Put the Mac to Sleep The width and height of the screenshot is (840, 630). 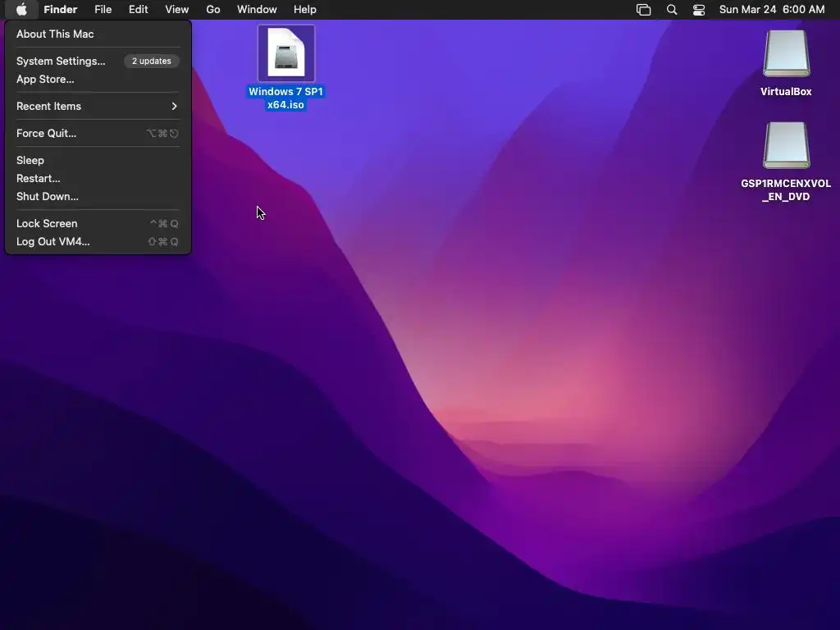coord(98,160)
